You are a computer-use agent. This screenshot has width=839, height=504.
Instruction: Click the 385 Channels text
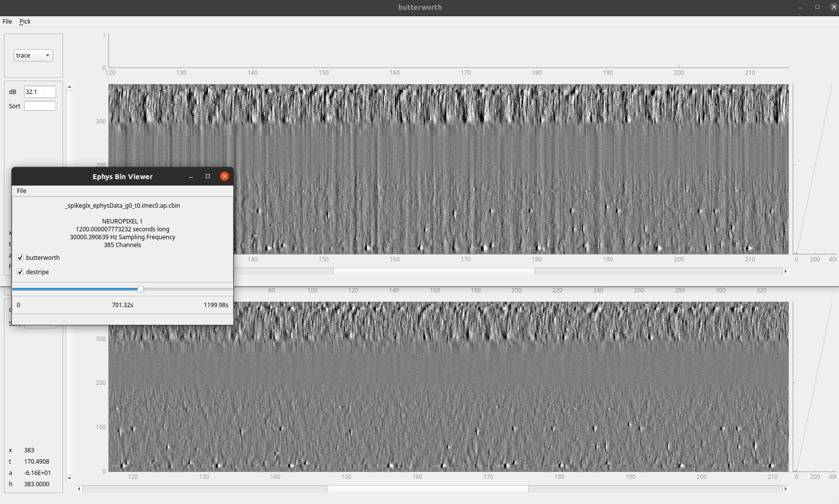pos(123,245)
